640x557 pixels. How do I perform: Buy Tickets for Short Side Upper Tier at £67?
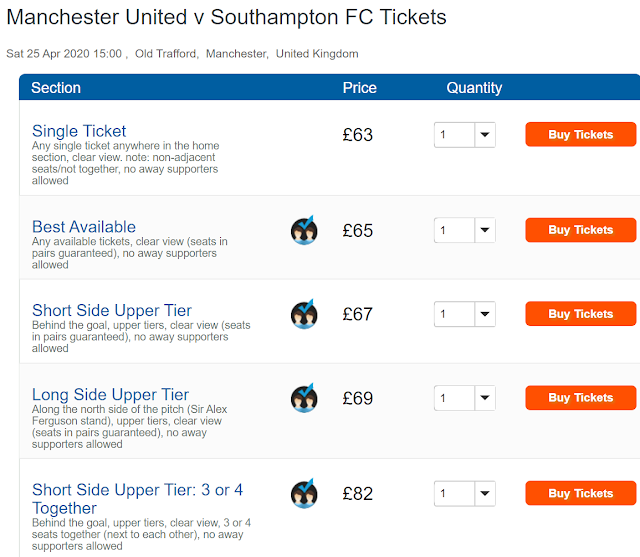coord(580,314)
